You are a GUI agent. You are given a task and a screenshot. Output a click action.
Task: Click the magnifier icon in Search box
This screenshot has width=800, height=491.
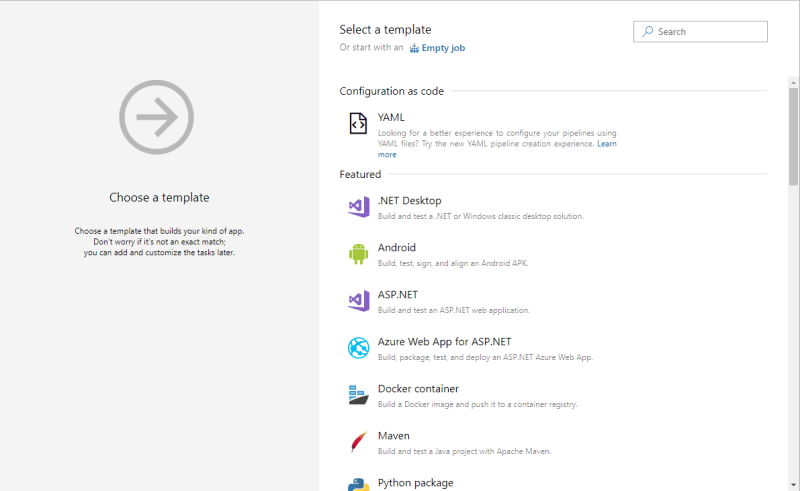coord(647,31)
